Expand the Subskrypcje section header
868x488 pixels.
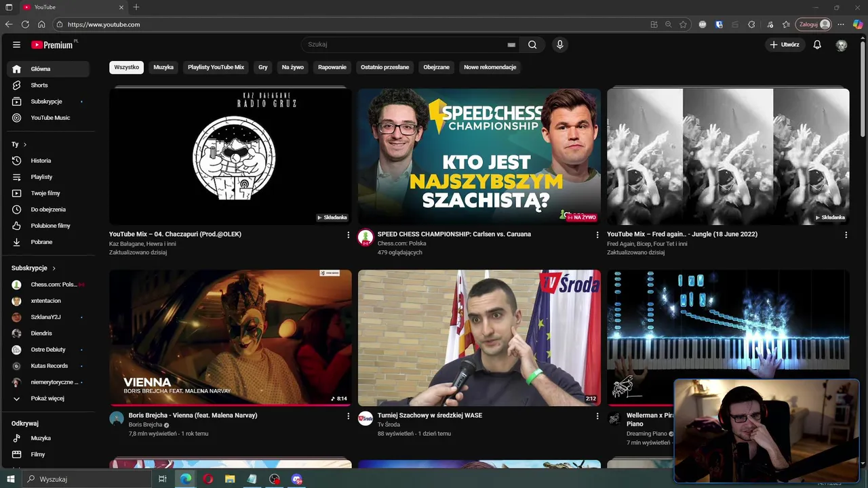(34, 268)
